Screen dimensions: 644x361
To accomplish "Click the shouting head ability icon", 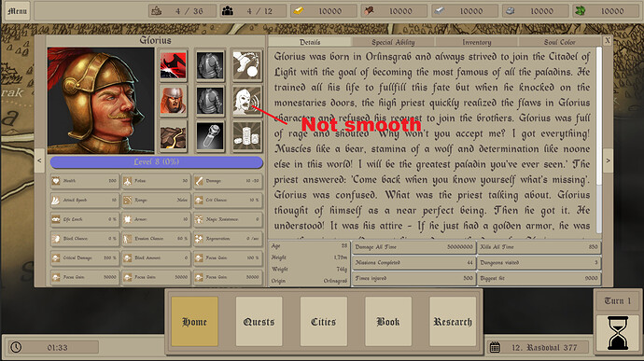I will 246,101.
